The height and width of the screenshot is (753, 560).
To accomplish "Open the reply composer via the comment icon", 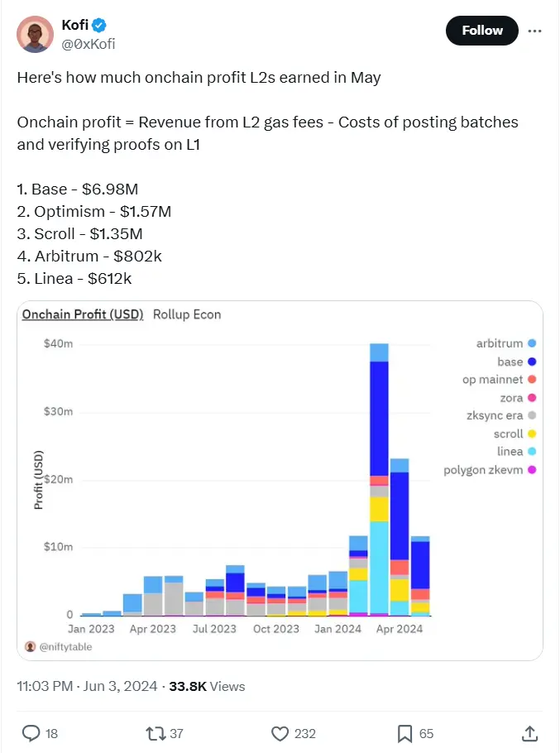I will coord(31,733).
